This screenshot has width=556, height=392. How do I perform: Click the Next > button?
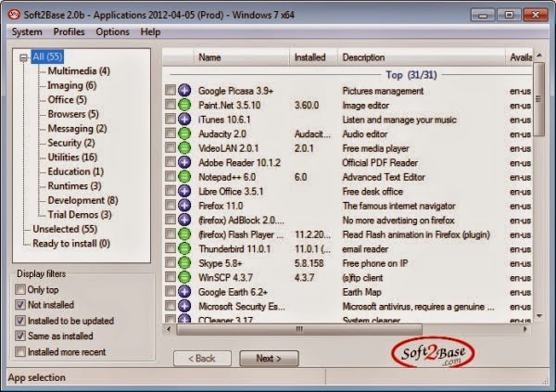tap(269, 359)
